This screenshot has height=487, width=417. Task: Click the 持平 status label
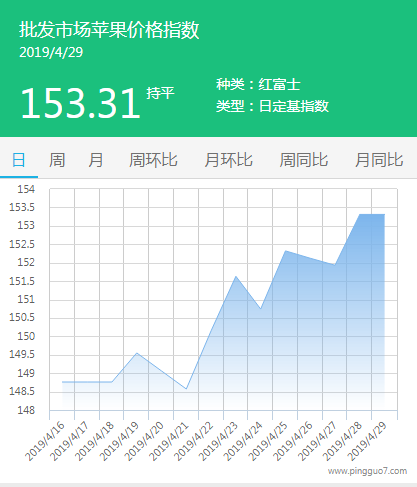pyautogui.click(x=160, y=93)
